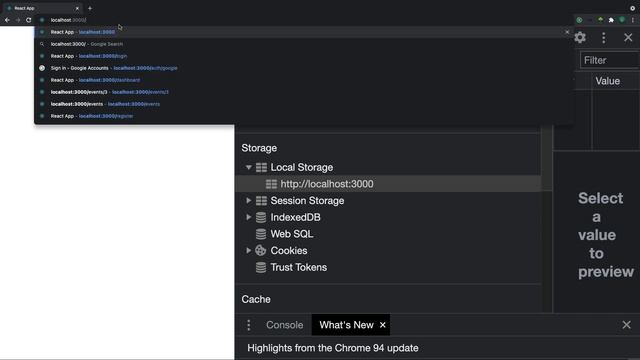The width and height of the screenshot is (640, 360).
Task: Expand the IndexedDB node arrow
Action: tap(249, 217)
